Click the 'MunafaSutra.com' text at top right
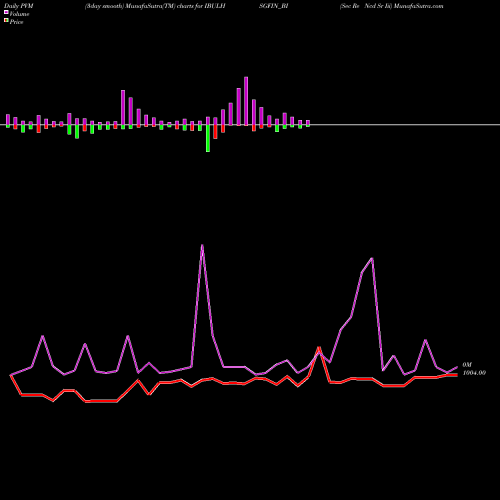Image resolution: width=500 pixels, height=500 pixels. tap(419, 6)
